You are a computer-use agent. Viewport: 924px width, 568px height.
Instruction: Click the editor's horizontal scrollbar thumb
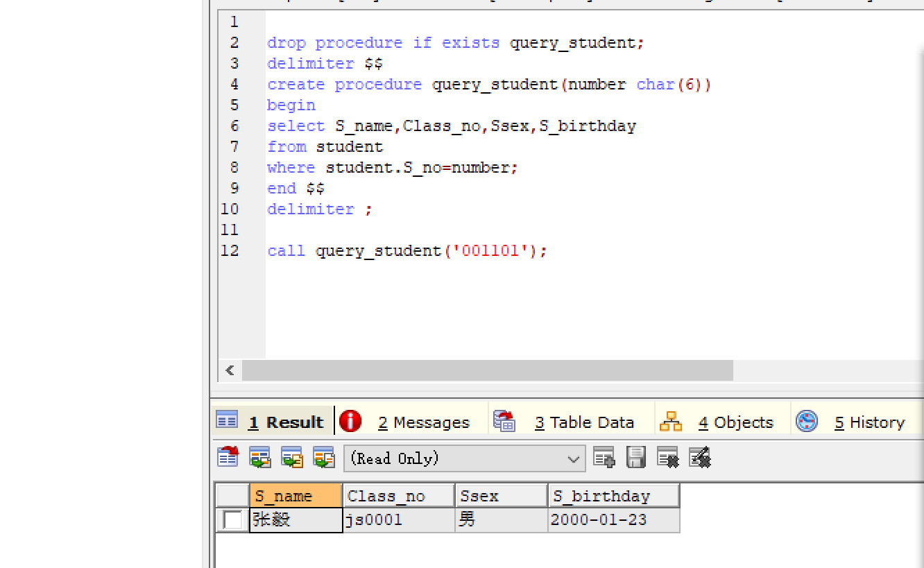487,370
